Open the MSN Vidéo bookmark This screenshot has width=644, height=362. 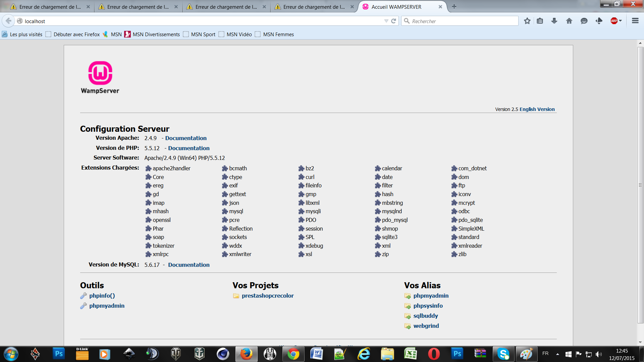[x=235, y=34]
